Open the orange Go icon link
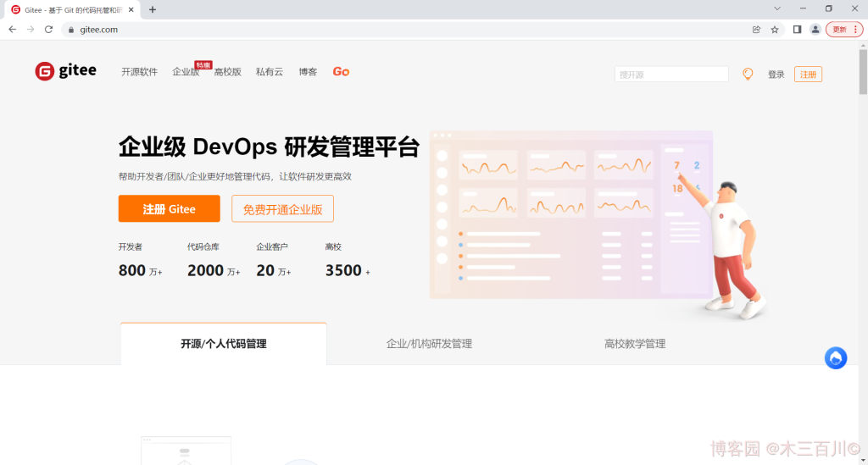This screenshot has height=465, width=868. (341, 72)
